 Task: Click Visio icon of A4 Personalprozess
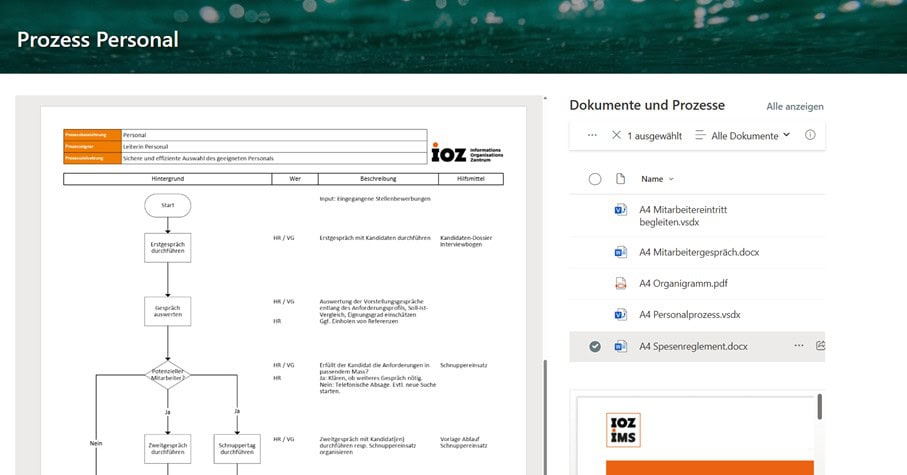[620, 315]
